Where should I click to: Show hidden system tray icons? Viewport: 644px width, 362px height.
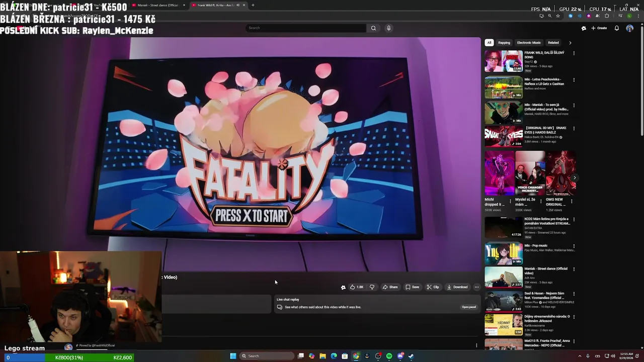580,356
